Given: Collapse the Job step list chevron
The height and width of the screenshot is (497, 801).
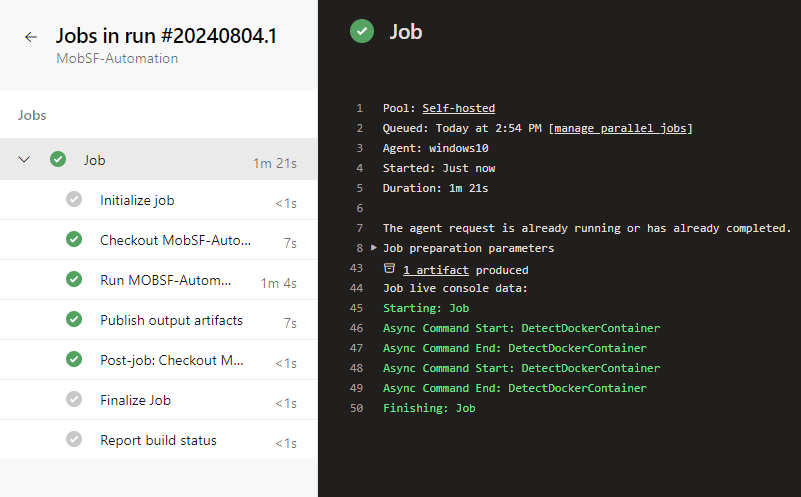Looking at the screenshot, I should click(24, 159).
